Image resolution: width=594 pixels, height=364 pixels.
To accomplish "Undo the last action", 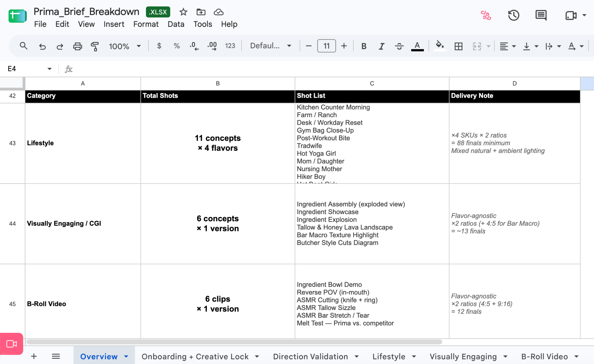I will (42, 46).
